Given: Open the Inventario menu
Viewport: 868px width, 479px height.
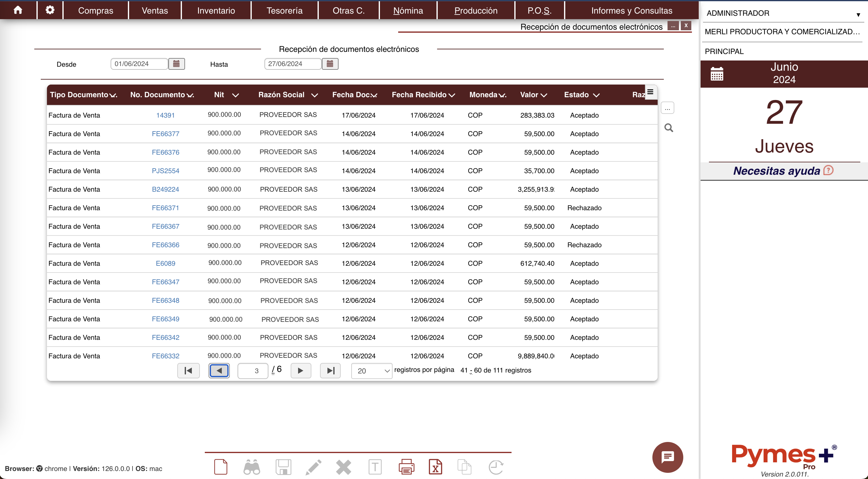Looking at the screenshot, I should point(216,10).
